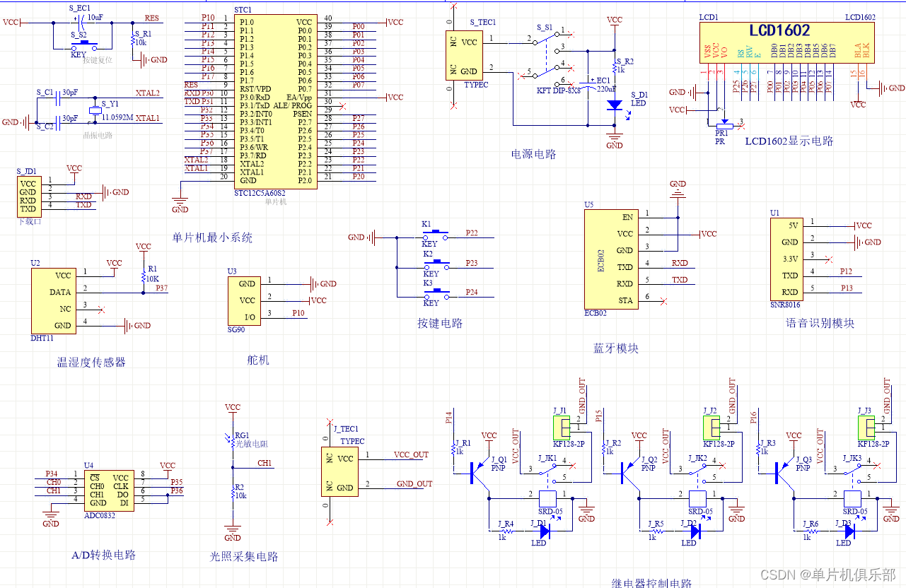Click the '按键电路' section title
The width and height of the screenshot is (906, 588).
(x=440, y=323)
